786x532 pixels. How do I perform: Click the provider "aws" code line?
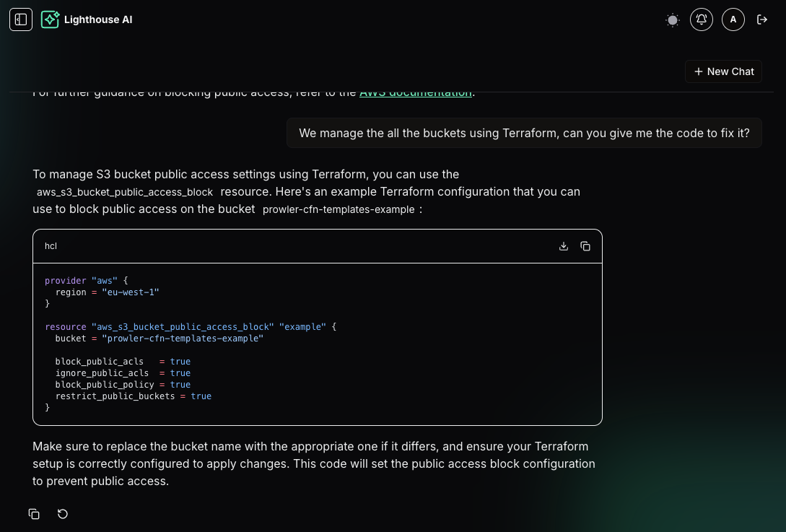click(86, 281)
